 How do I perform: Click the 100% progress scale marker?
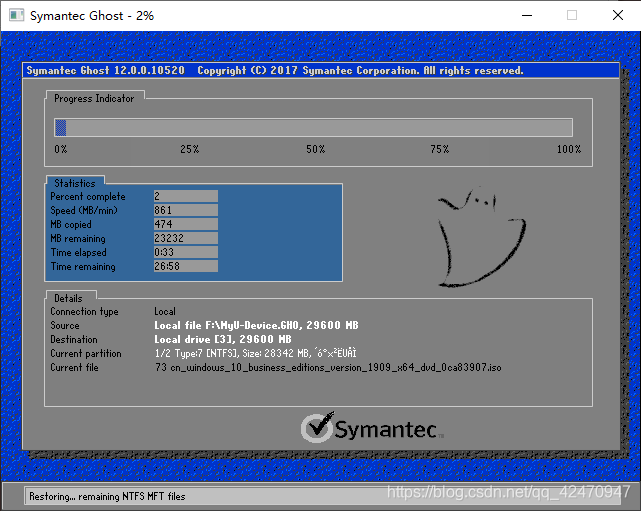(569, 149)
